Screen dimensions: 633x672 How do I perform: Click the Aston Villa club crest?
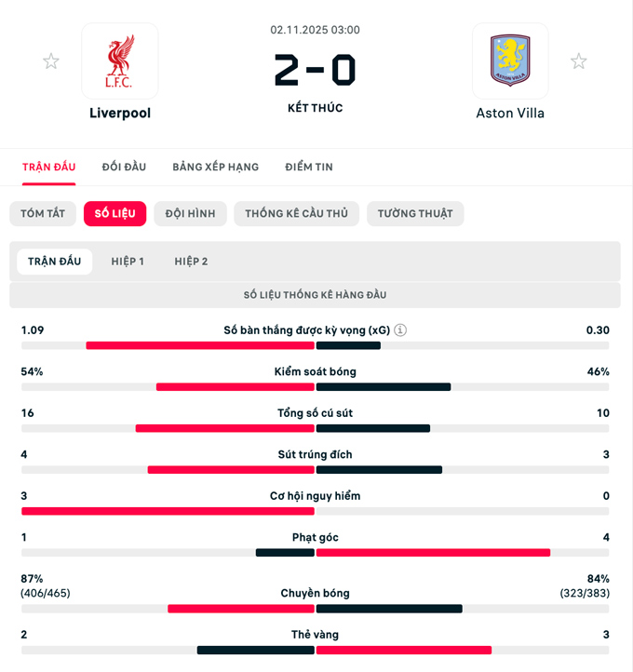click(510, 61)
